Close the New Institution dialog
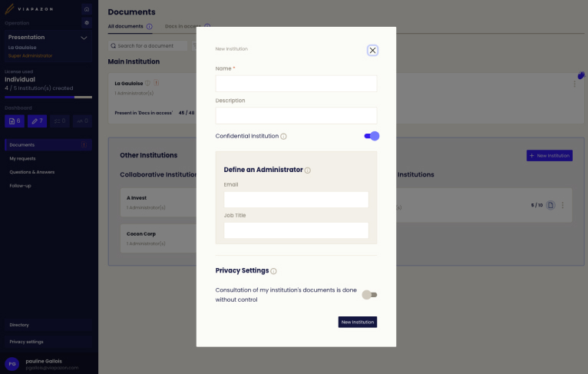This screenshot has height=374, width=588. coord(372,50)
